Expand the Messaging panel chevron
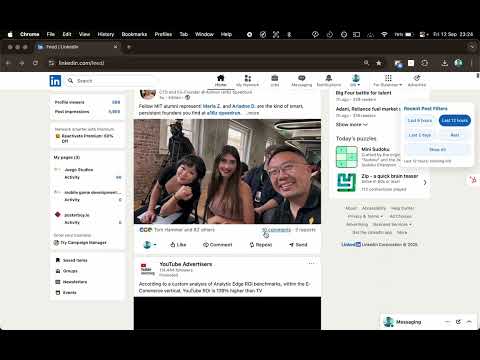The image size is (480, 360). click(x=469, y=322)
